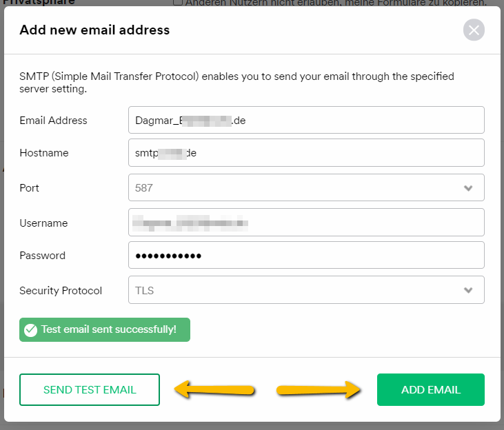Click the Test email sent successfully banner
Viewport: 504px width, 430px height.
pyautogui.click(x=105, y=329)
